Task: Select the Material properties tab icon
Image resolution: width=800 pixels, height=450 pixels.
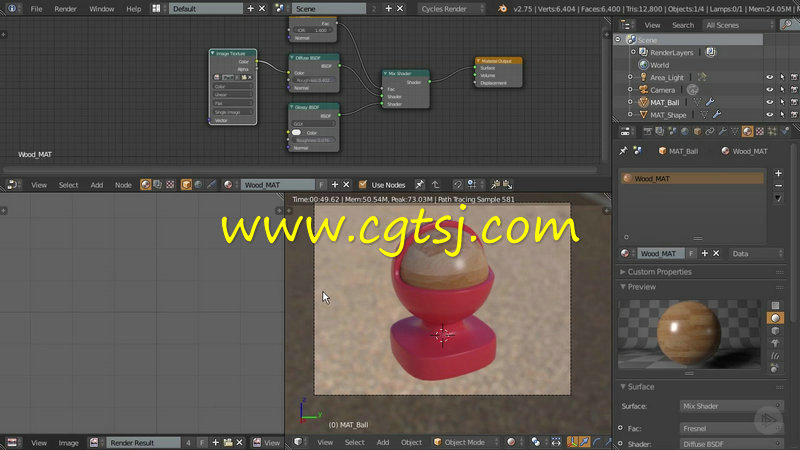Action: [747, 132]
